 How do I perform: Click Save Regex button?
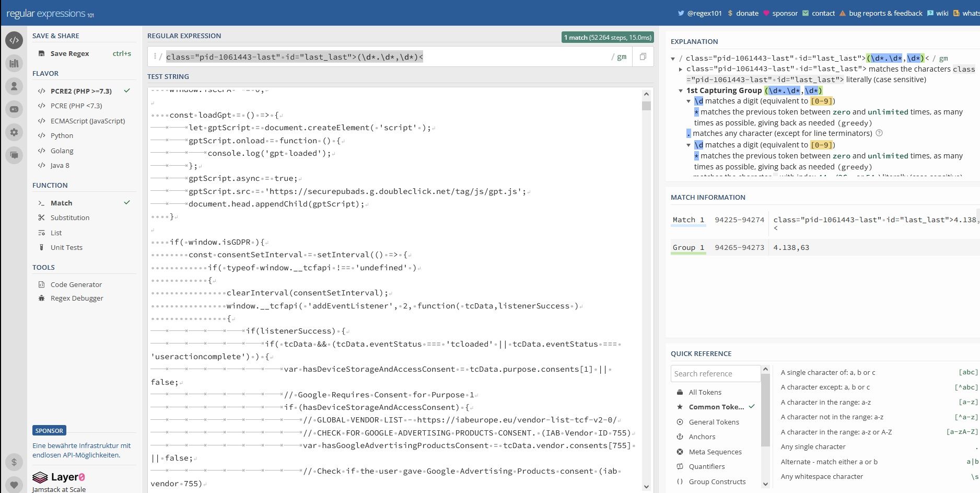[x=69, y=53]
